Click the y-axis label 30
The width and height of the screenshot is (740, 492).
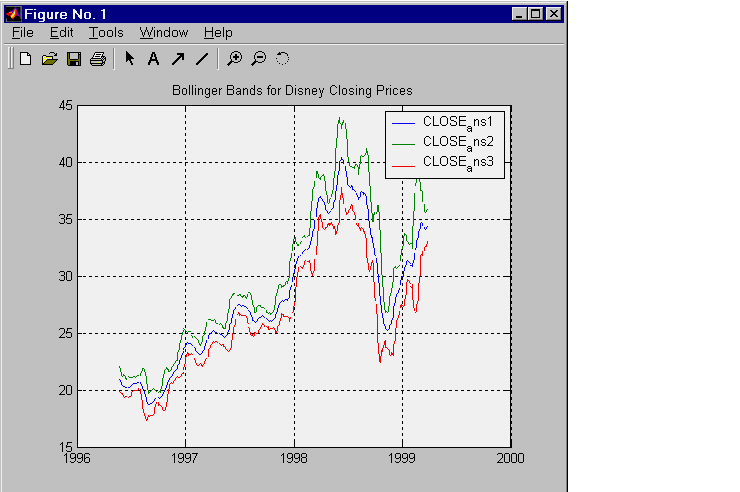66,276
